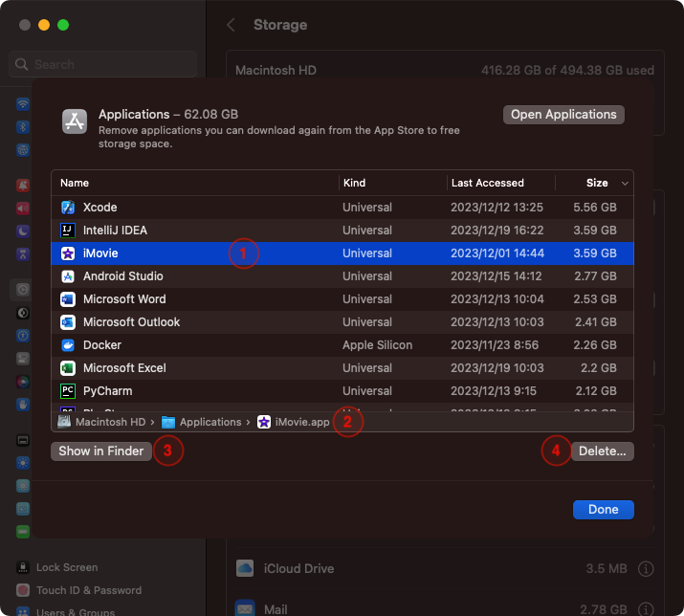Viewport: 684px width, 616px height.
Task: Open Touch ID & Password in sidebar
Action: click(89, 590)
